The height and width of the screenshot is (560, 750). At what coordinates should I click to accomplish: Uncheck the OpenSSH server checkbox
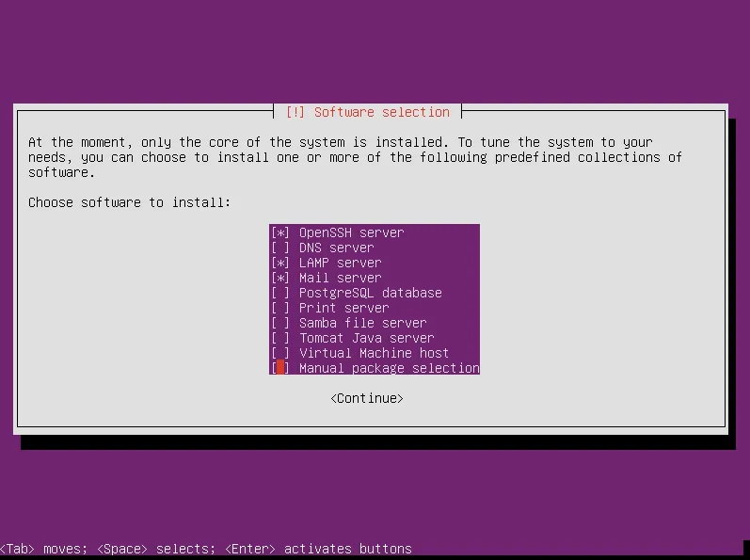[280, 232]
